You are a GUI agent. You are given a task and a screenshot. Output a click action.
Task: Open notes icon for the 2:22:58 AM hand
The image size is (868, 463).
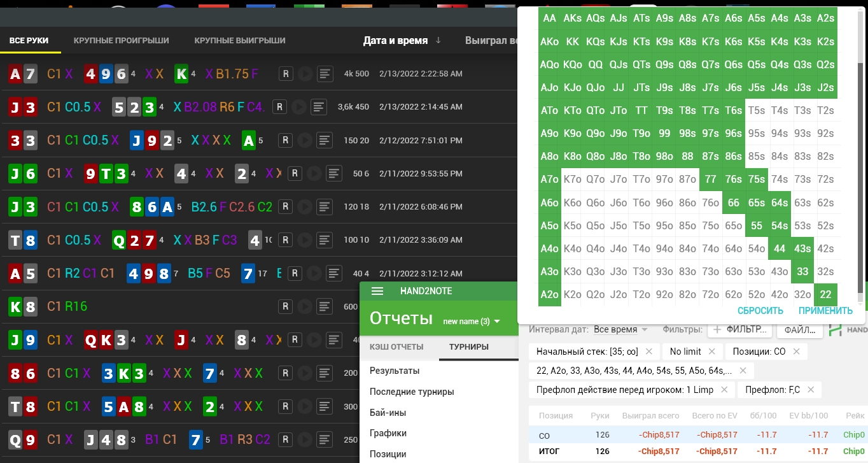(x=325, y=74)
